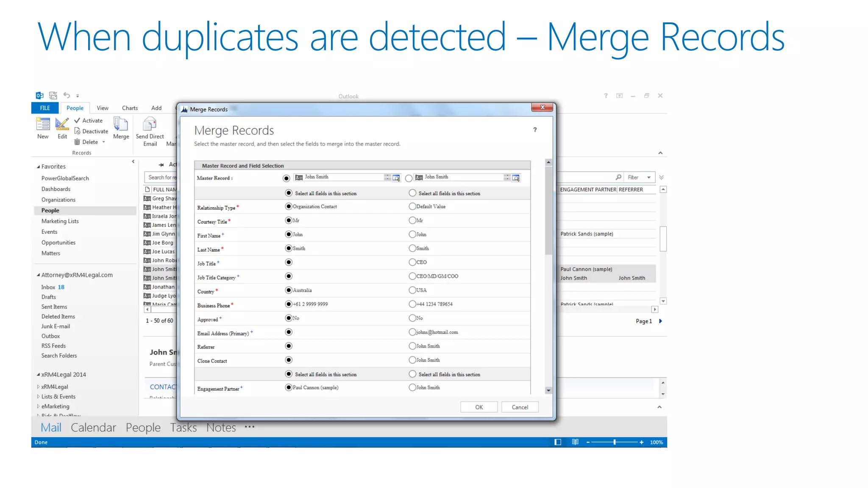The width and height of the screenshot is (868, 488).
Task: Choose +44 1234 789654 Business Phone
Action: point(412,304)
